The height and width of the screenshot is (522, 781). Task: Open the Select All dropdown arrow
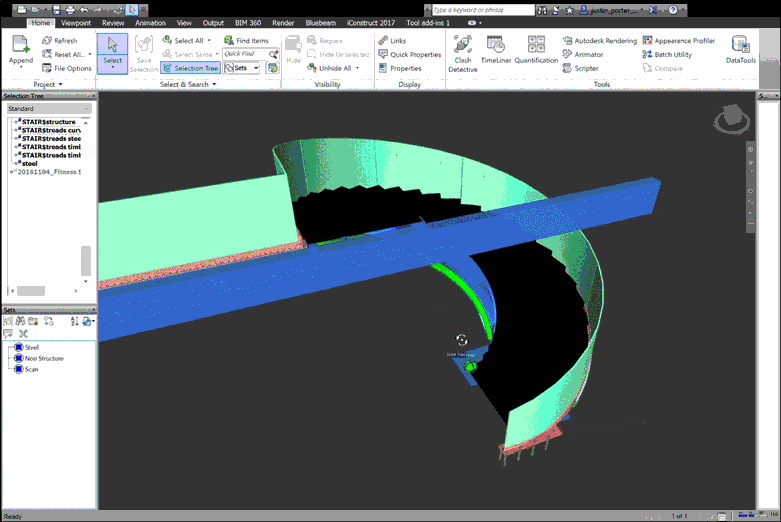point(209,40)
